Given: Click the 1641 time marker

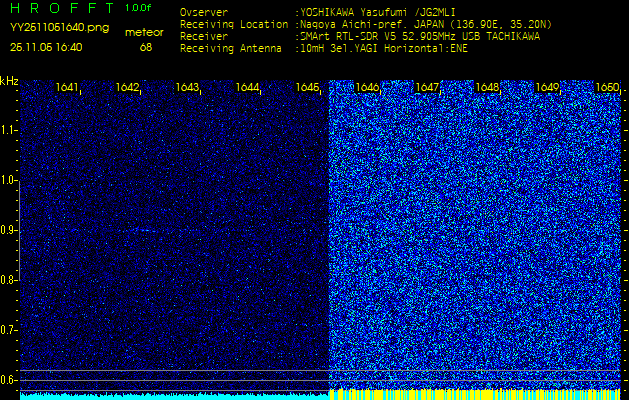Looking at the screenshot, I should click(67, 87).
